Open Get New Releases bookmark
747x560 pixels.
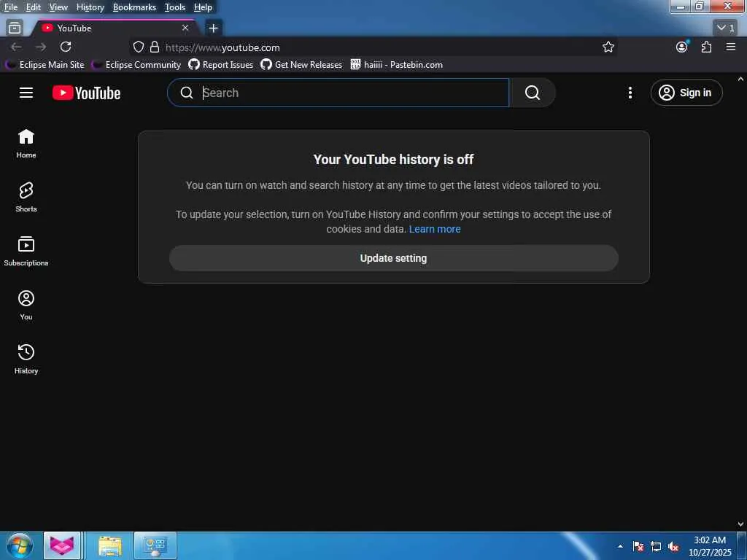coord(301,64)
